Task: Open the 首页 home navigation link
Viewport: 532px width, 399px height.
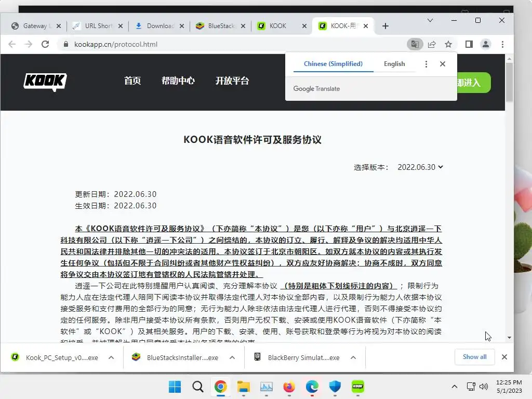Action: pyautogui.click(x=132, y=81)
